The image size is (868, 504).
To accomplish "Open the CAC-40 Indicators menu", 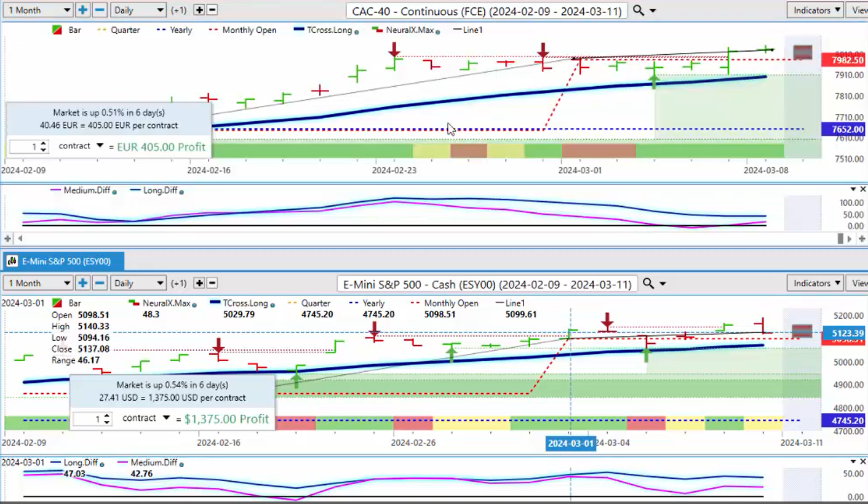I will click(814, 10).
